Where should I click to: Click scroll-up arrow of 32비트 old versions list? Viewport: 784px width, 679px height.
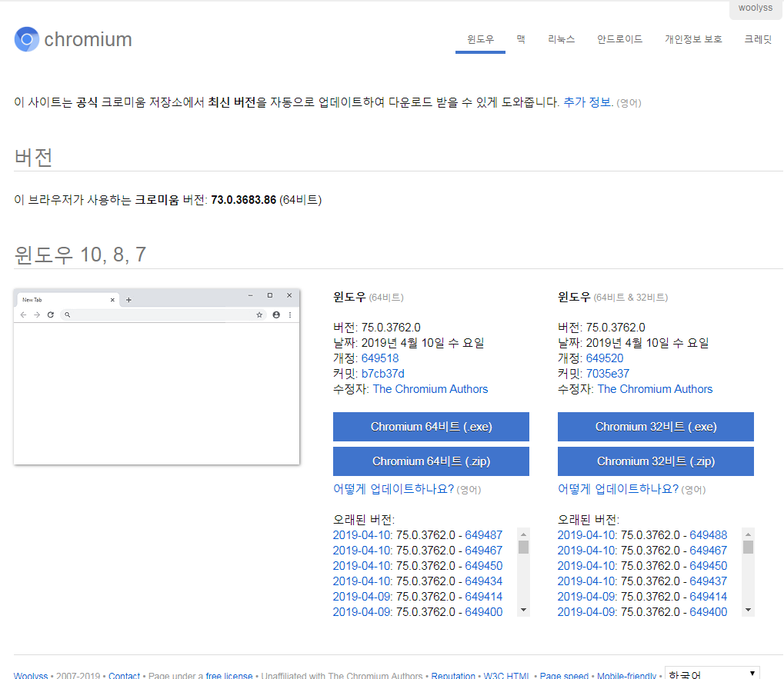748,534
